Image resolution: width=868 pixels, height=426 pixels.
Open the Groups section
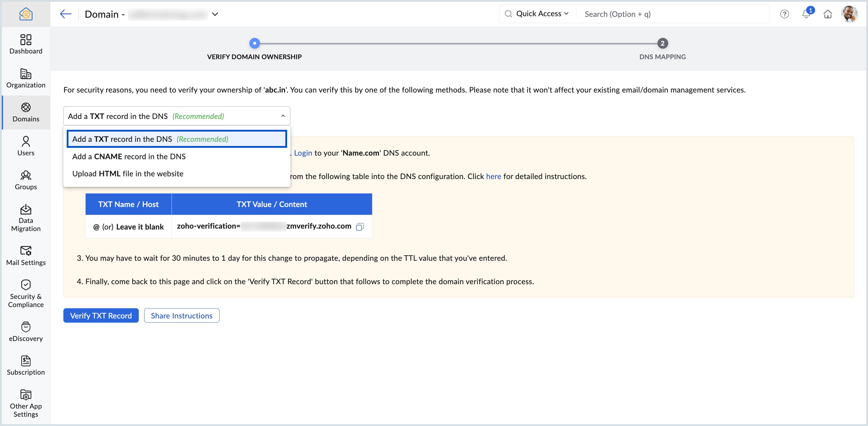click(26, 180)
